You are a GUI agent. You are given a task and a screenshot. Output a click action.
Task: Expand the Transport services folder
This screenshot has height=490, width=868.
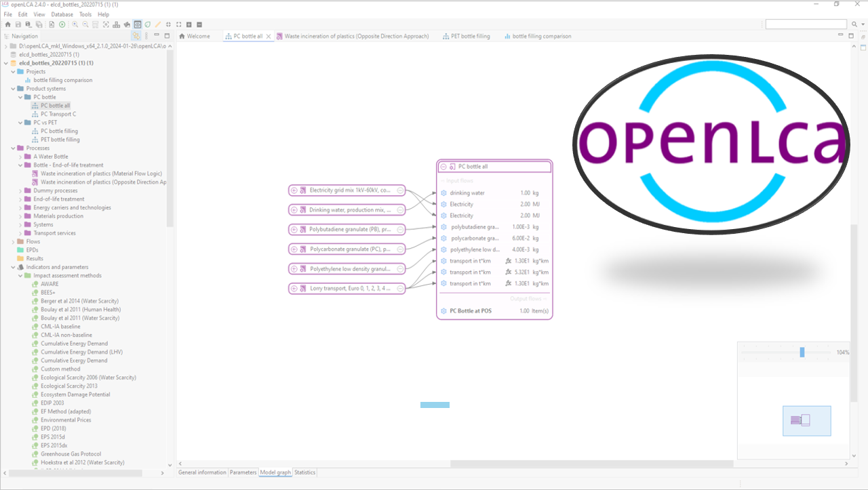20,233
